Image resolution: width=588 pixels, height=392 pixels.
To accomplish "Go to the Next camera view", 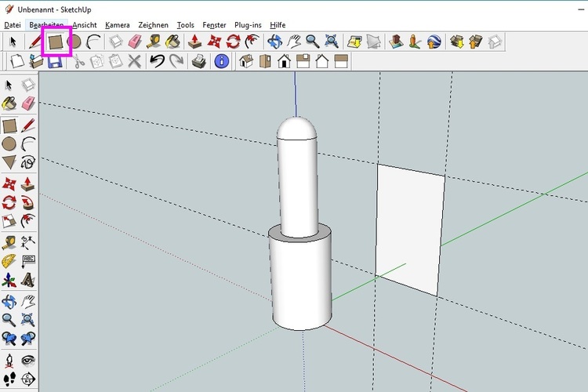I will [28, 339].
